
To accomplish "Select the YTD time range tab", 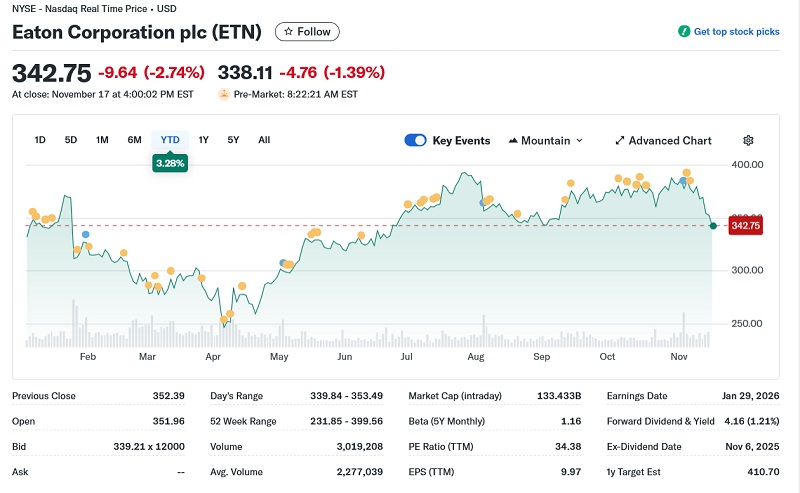I will (170, 140).
